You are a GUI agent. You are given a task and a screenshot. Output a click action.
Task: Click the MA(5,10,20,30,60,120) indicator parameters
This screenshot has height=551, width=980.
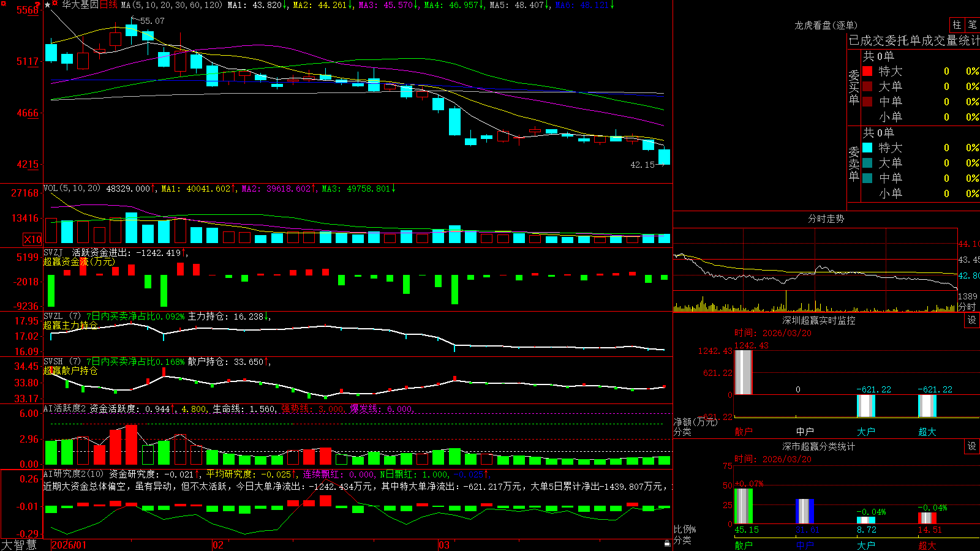(171, 5)
